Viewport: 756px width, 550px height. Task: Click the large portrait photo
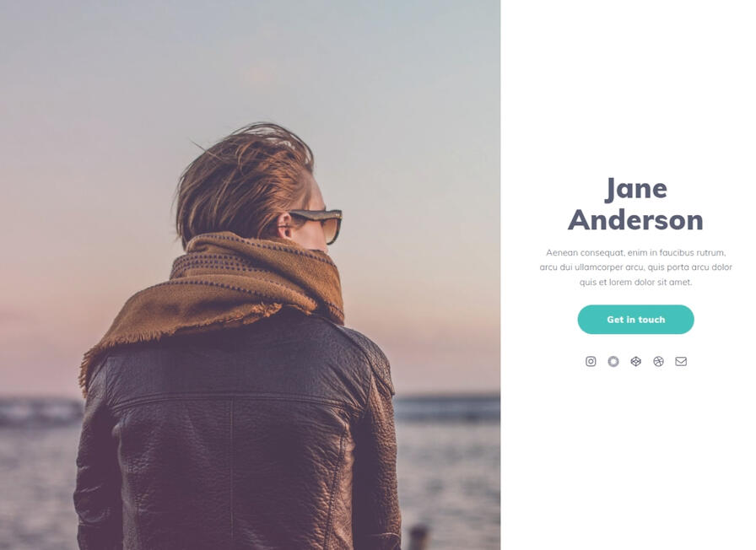(x=250, y=275)
